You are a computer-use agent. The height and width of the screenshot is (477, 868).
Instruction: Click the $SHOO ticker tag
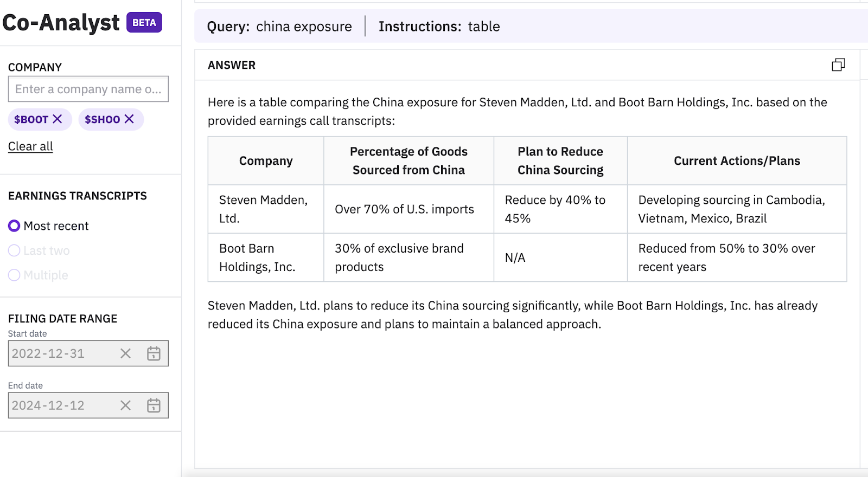(x=102, y=119)
